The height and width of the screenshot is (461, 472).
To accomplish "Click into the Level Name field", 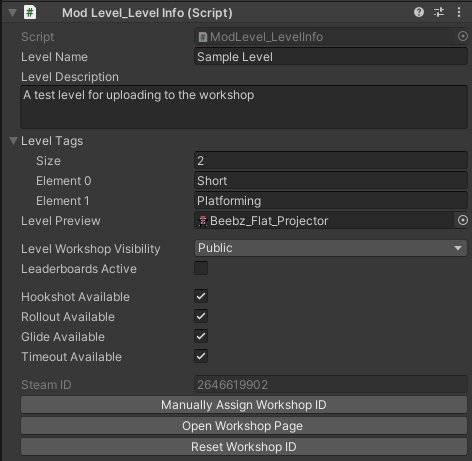I will click(331, 57).
